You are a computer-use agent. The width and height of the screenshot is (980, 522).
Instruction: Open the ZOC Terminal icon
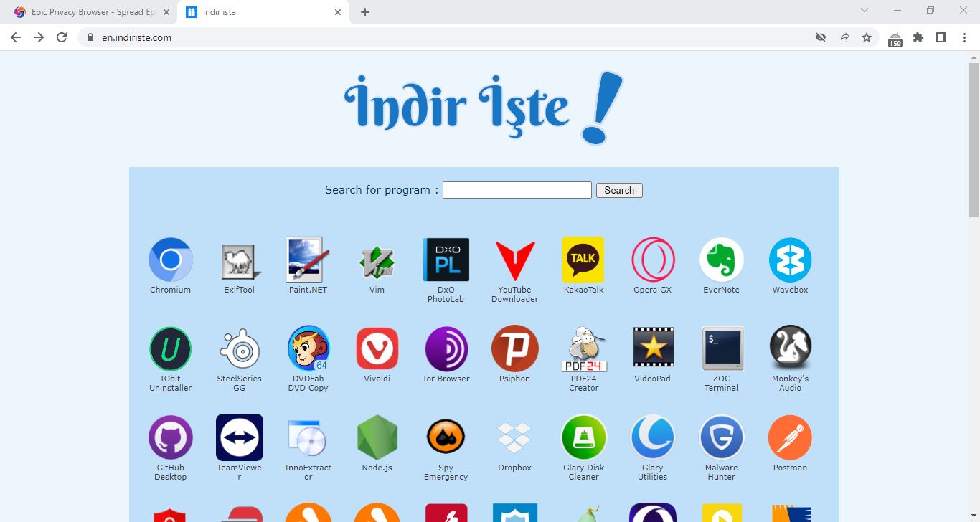(x=722, y=348)
